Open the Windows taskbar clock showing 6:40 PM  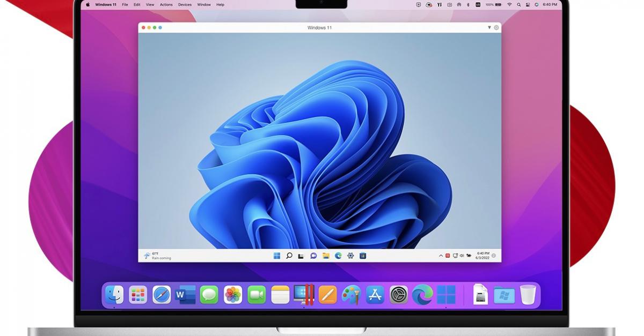coord(483,256)
